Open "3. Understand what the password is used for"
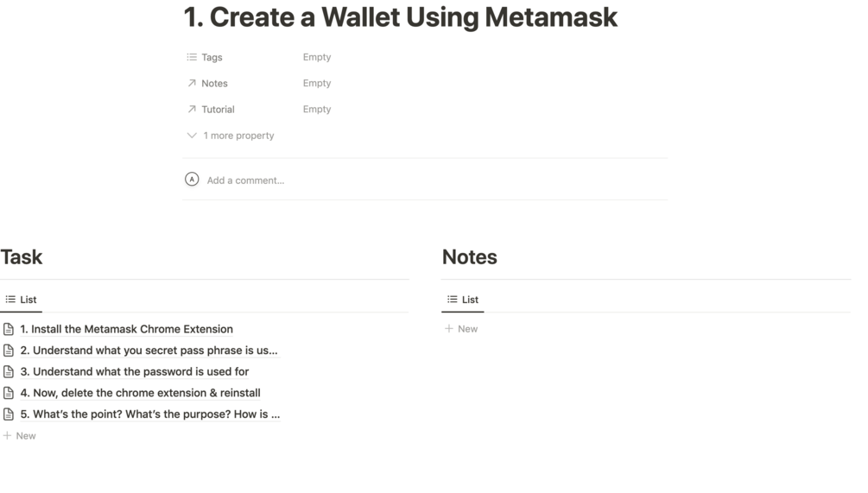This screenshot has width=868, height=493. coord(134,372)
